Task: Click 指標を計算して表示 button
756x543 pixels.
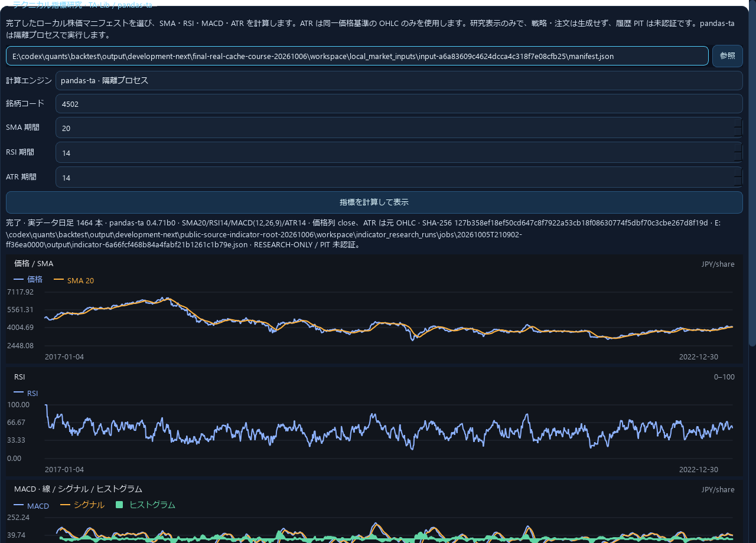Action: point(374,202)
